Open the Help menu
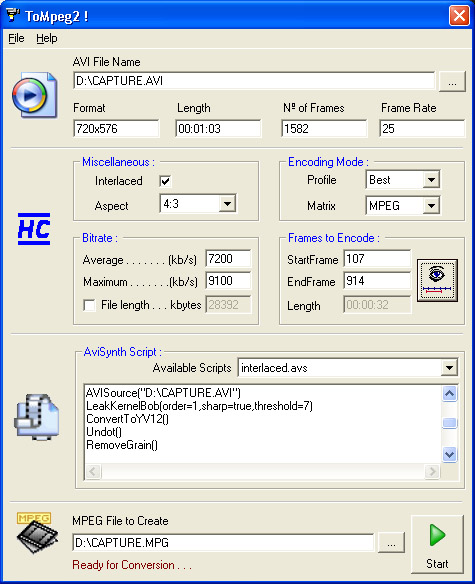Image resolution: width=475 pixels, height=584 pixels. (47, 38)
